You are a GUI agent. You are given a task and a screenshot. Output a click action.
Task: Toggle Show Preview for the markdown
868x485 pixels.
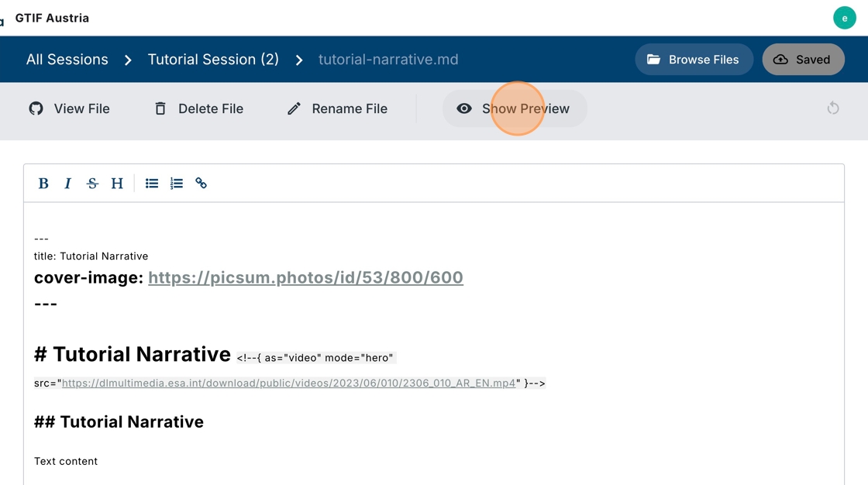pyautogui.click(x=515, y=109)
